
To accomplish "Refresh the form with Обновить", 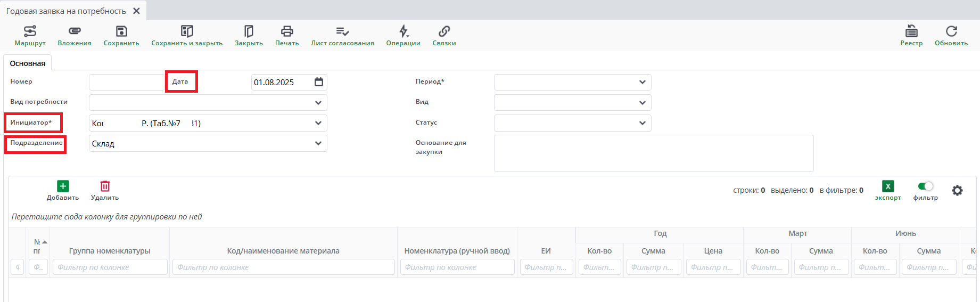I will 951,35.
